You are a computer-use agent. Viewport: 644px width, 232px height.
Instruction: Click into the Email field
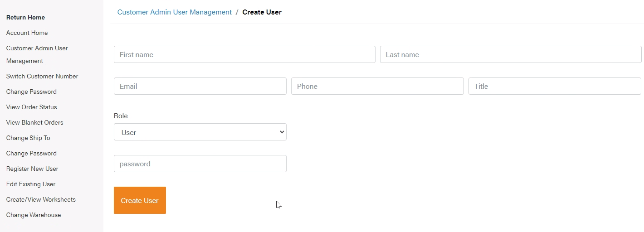tap(200, 86)
